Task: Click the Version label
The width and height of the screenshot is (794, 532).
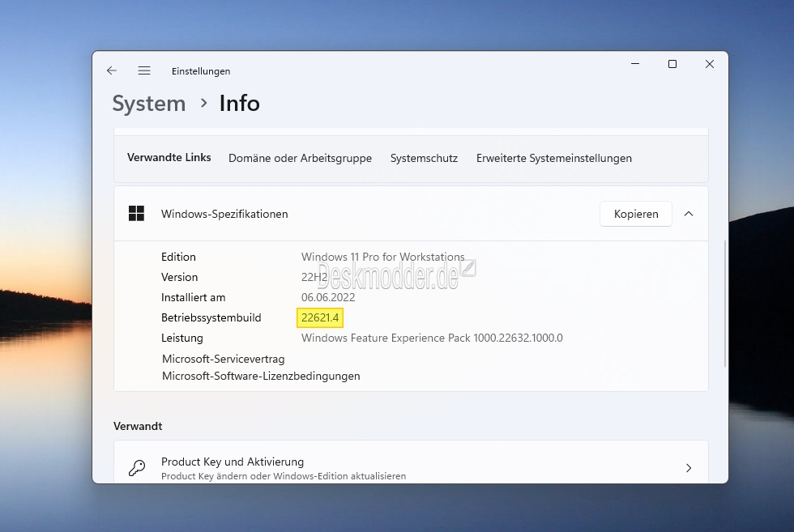Action: [x=179, y=277]
